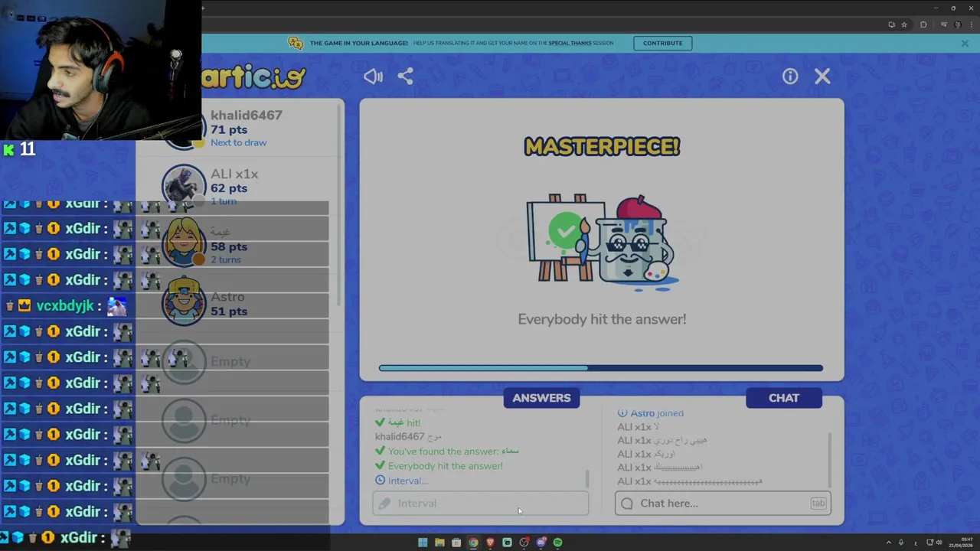980x551 pixels.
Task: Select player name khalid6467
Action: point(247,115)
